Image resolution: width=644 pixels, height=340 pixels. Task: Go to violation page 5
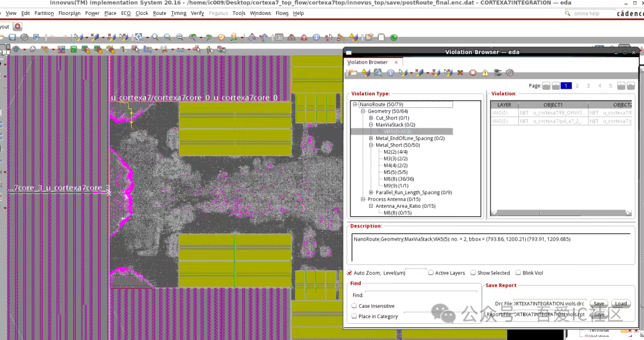point(611,86)
